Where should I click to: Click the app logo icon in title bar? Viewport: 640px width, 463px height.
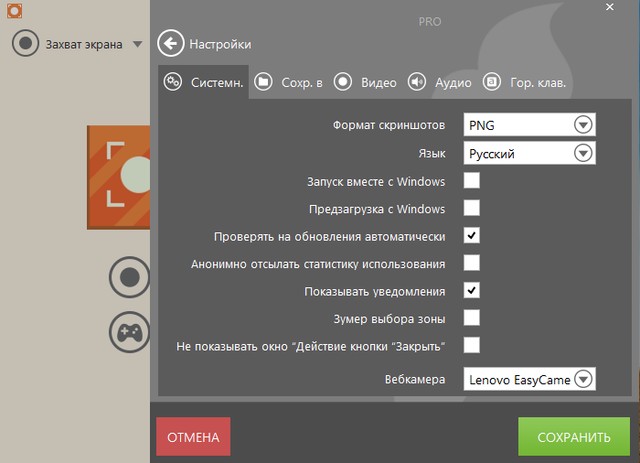pos(14,10)
